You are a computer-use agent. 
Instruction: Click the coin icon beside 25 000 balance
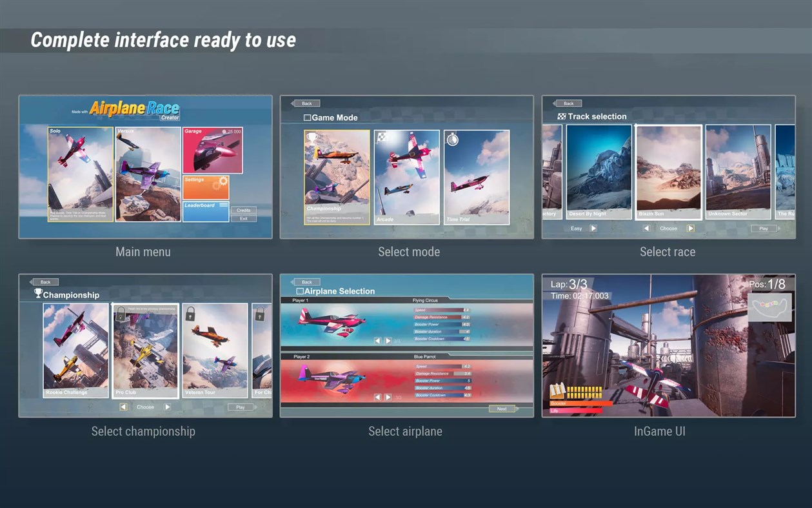click(x=224, y=132)
